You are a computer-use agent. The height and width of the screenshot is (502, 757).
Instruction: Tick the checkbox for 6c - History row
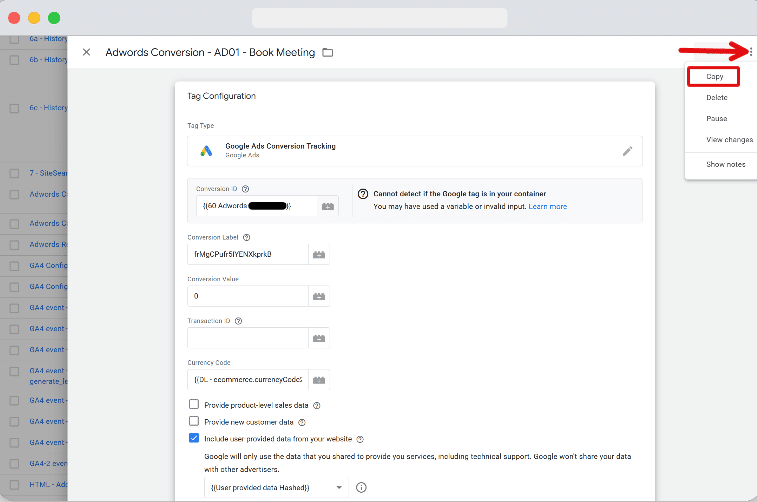coord(14,108)
